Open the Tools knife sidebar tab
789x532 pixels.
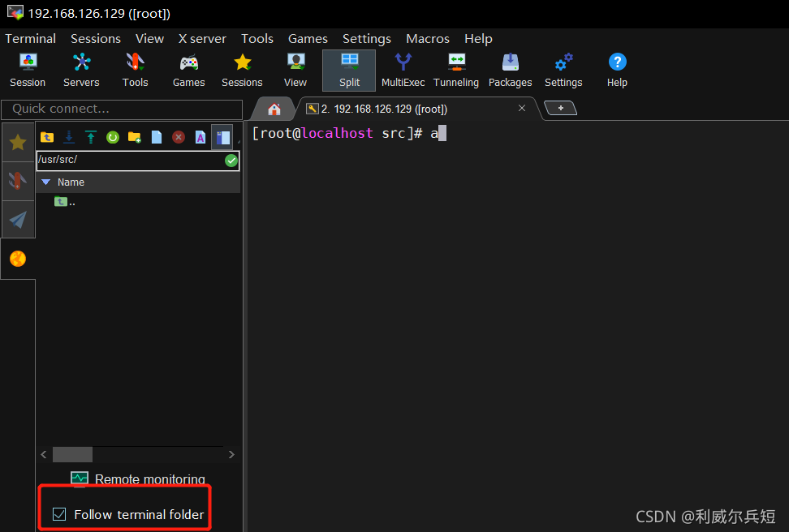point(18,181)
